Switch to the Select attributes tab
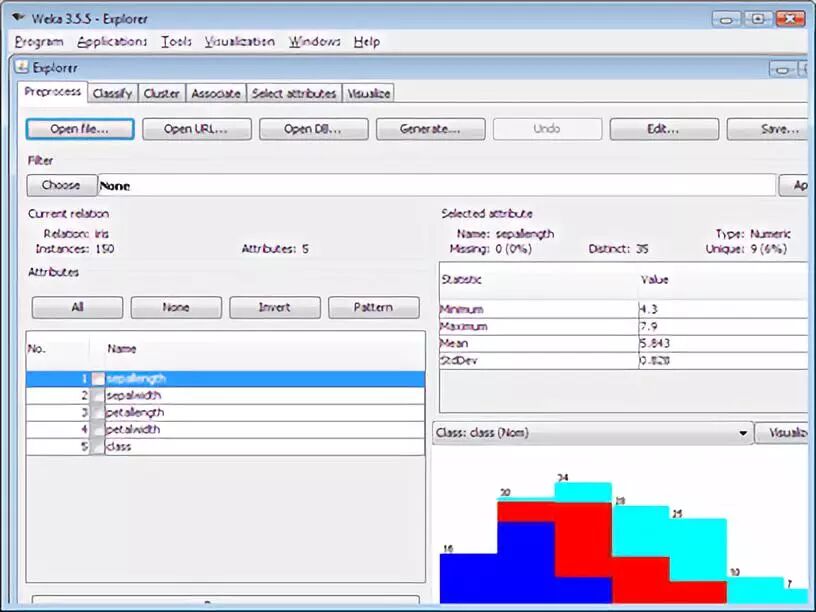 coord(294,94)
